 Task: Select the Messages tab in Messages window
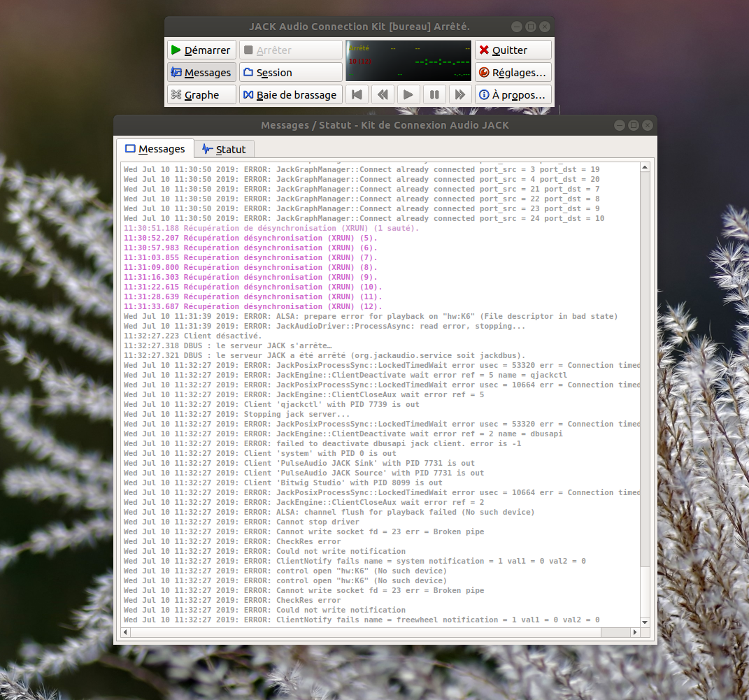tap(155, 149)
